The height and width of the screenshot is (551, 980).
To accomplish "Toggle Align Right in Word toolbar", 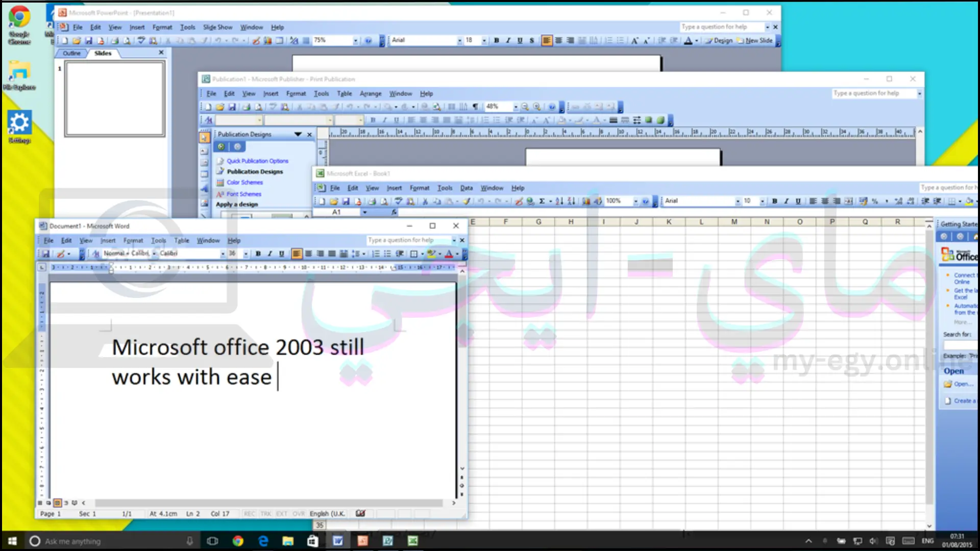I will point(320,254).
